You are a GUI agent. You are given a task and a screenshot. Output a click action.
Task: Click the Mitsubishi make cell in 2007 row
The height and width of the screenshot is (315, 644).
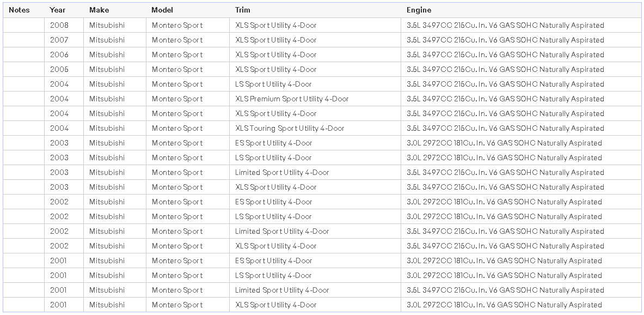pyautogui.click(x=107, y=40)
